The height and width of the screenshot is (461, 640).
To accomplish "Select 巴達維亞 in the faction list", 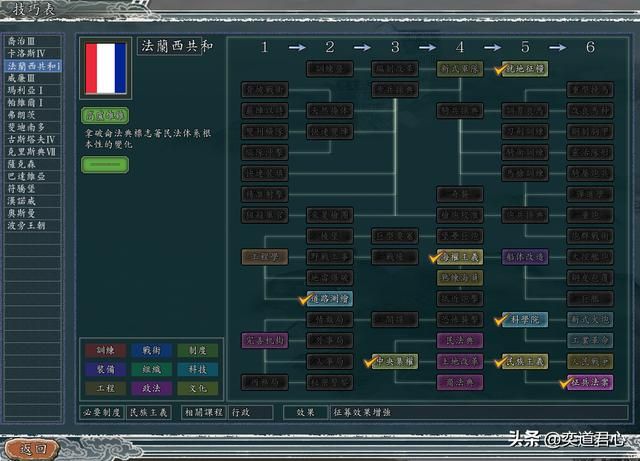I will (33, 176).
